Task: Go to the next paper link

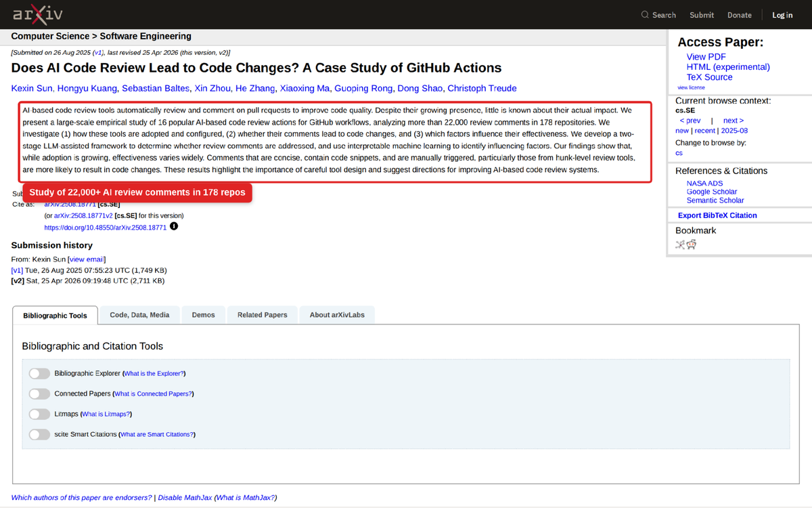Action: (734, 121)
